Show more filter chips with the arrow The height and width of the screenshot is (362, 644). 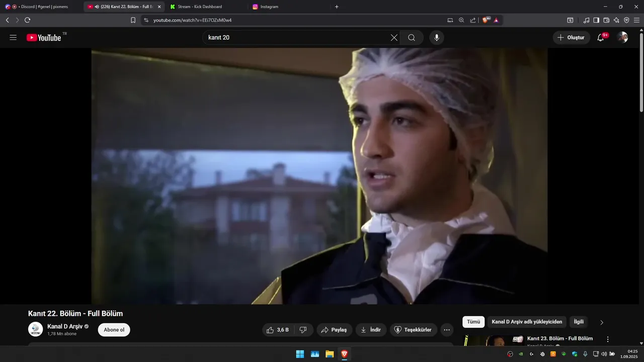[x=602, y=322]
